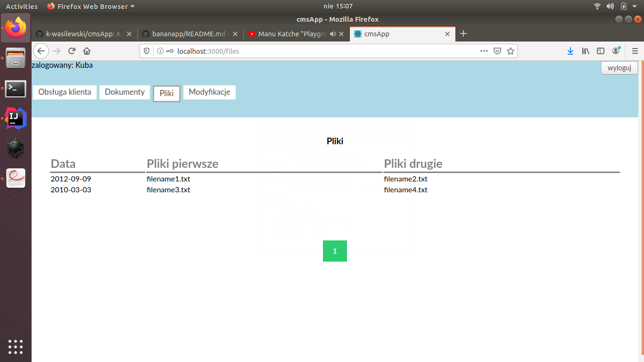
Task: Open the Dokumenty section
Action: click(x=124, y=92)
